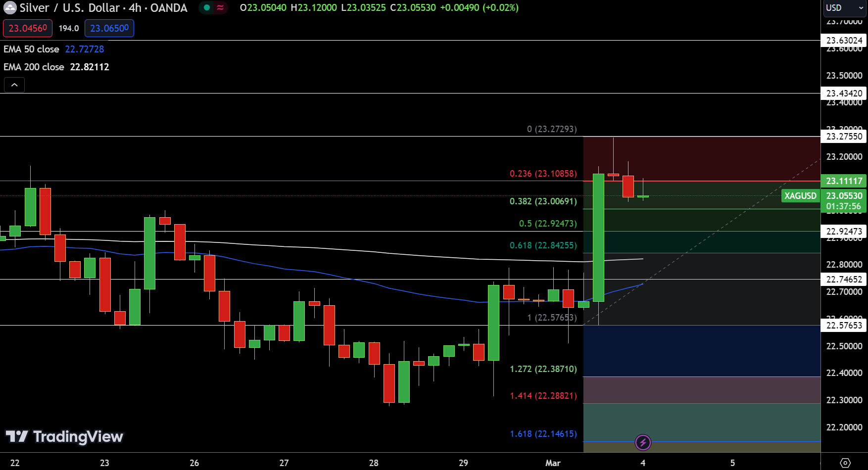The height and width of the screenshot is (470, 868).
Task: Click the 0.236 (23.10858) Fibonacci level label
Action: click(x=543, y=174)
